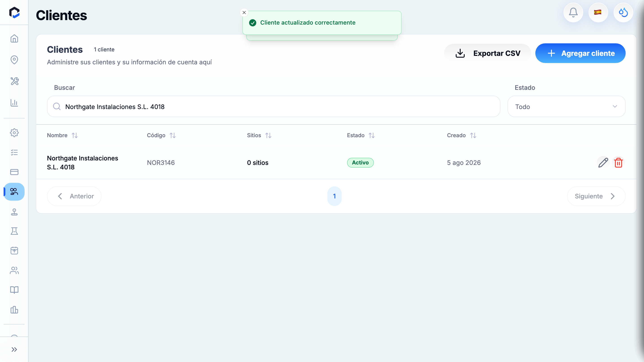Open the calendar plus scheduling icon

14,250
